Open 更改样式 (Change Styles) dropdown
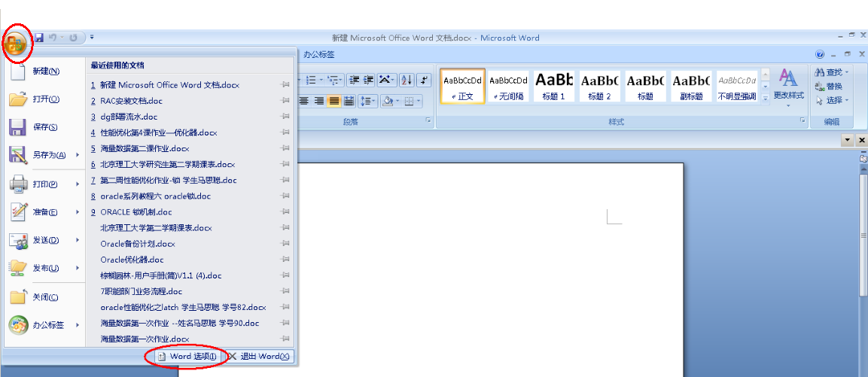Image resolution: width=868 pixels, height=377 pixels. (788, 89)
